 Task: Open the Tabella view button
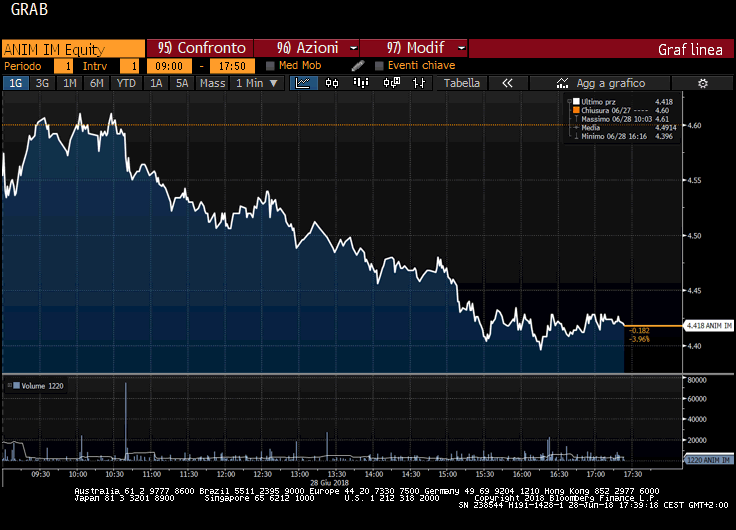tap(462, 83)
